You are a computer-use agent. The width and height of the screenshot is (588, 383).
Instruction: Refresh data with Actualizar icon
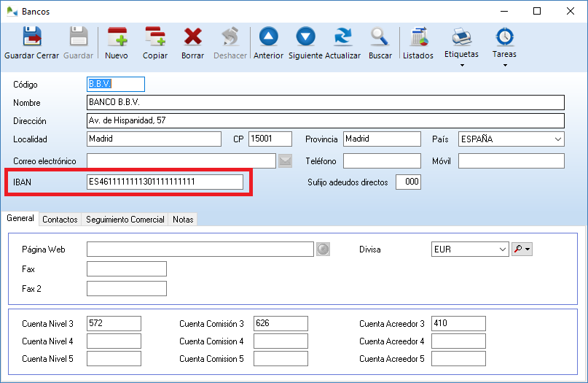(342, 38)
